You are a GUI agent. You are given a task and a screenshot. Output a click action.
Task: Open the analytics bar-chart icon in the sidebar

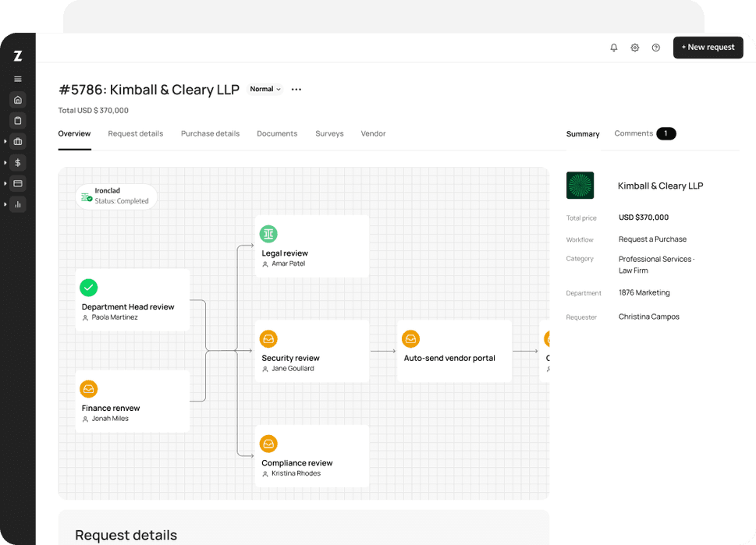point(17,204)
